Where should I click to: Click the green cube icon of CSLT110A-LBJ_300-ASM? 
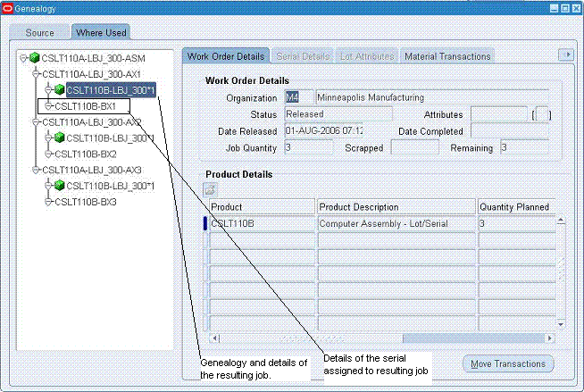[x=34, y=58]
